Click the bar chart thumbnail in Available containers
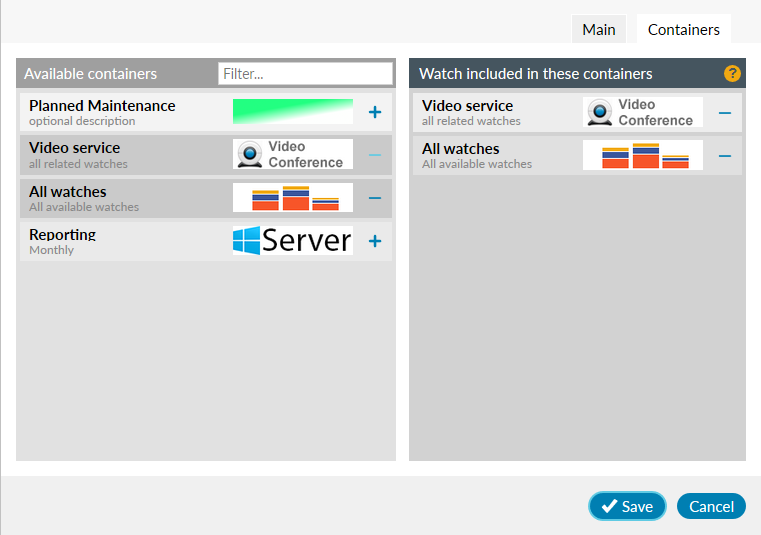The image size is (761, 535). click(x=293, y=198)
